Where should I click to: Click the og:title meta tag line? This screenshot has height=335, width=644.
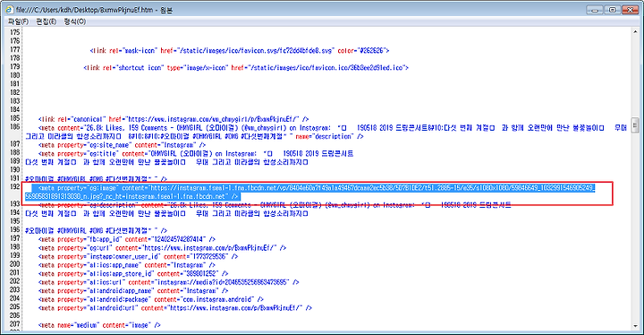(196, 153)
